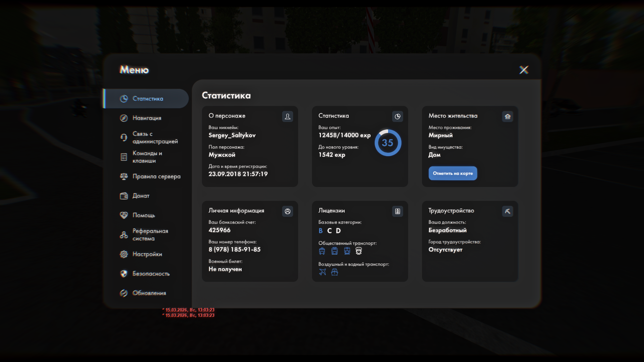Click the first bus license icon
Viewport: 644px width, 362px height.
[322, 251]
